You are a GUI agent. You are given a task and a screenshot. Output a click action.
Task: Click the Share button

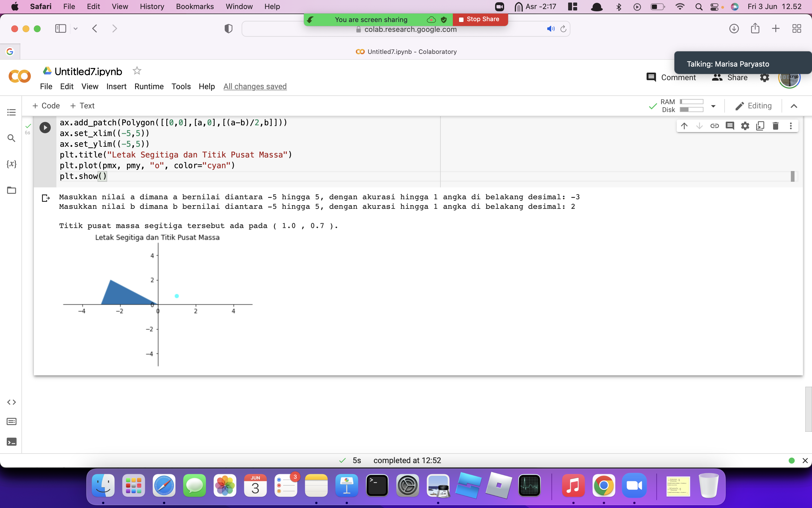pyautogui.click(x=730, y=78)
